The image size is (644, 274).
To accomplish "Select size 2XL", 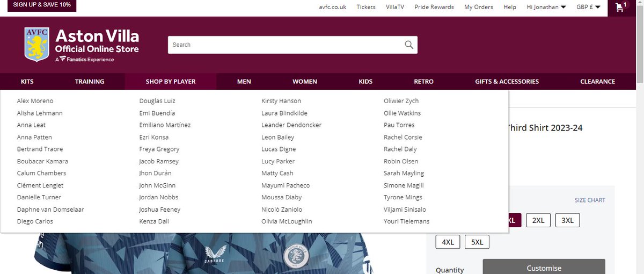I will click(538, 220).
